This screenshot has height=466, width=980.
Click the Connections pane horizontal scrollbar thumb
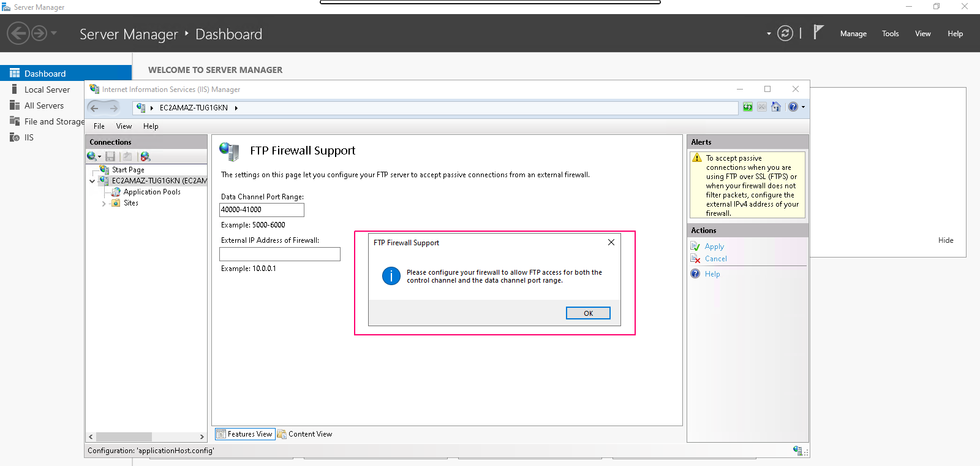(x=124, y=437)
